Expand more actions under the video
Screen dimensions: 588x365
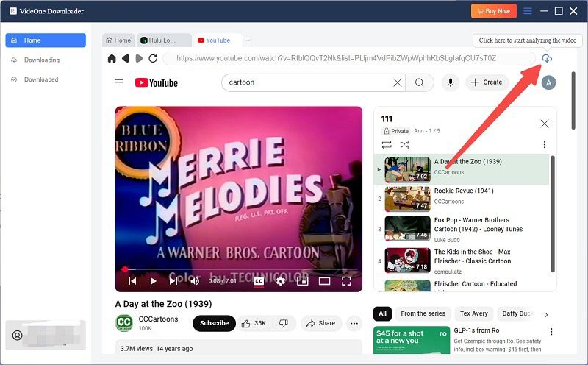coord(354,323)
